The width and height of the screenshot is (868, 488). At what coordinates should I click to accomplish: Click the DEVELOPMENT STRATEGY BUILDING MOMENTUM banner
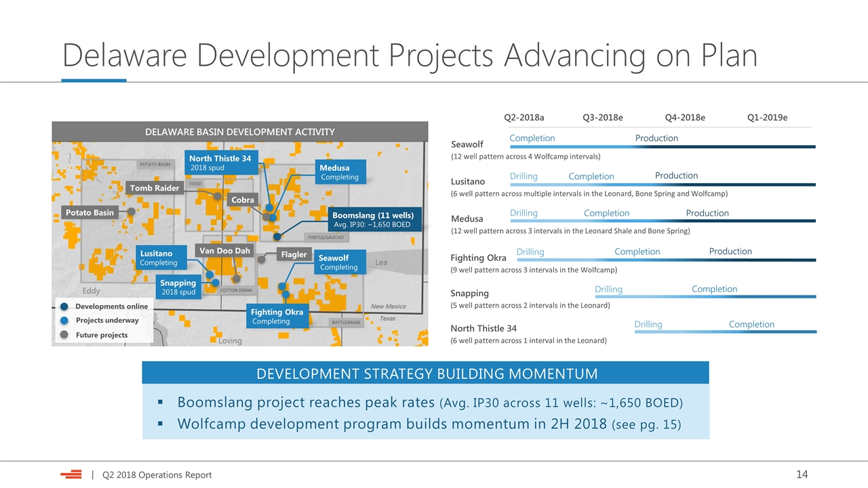(425, 373)
